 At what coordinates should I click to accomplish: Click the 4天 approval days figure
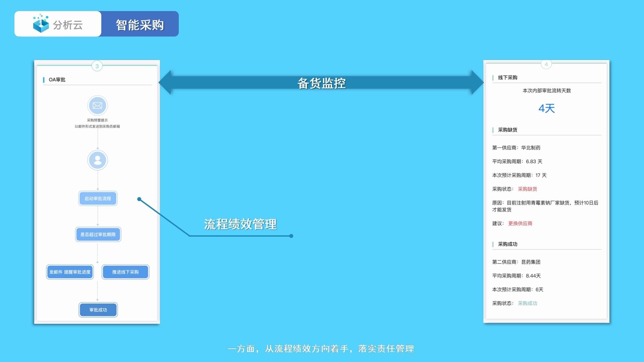coord(546,108)
